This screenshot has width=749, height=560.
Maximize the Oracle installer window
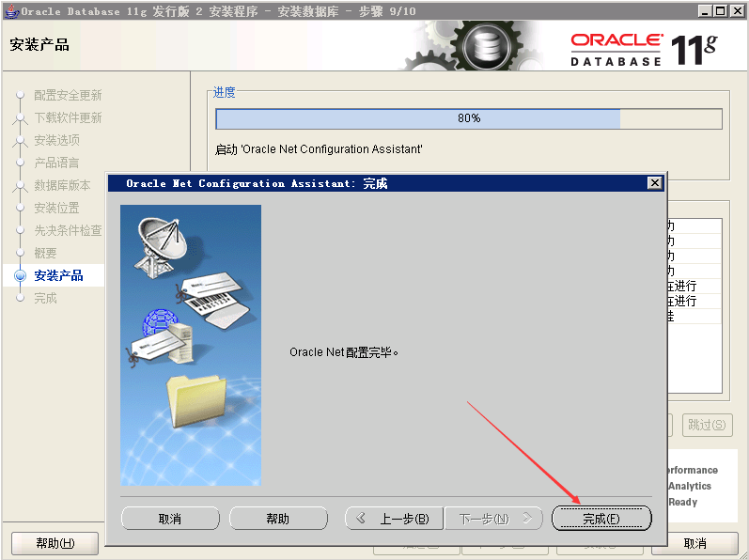click(721, 10)
